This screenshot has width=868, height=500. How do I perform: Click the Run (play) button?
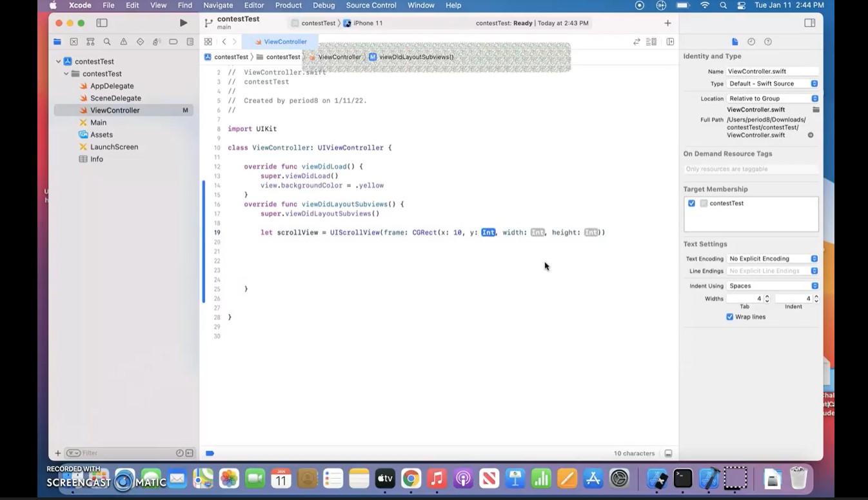click(x=183, y=23)
